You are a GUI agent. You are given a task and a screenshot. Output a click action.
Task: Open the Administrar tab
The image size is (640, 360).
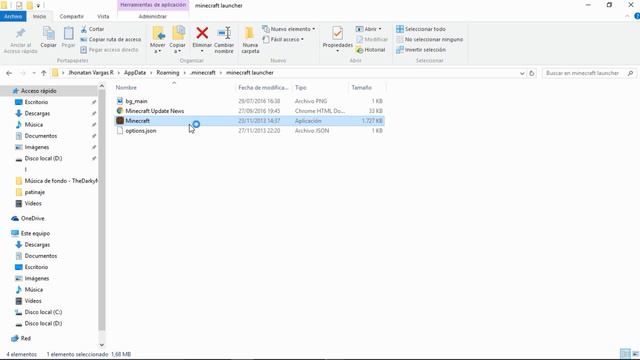click(x=153, y=16)
